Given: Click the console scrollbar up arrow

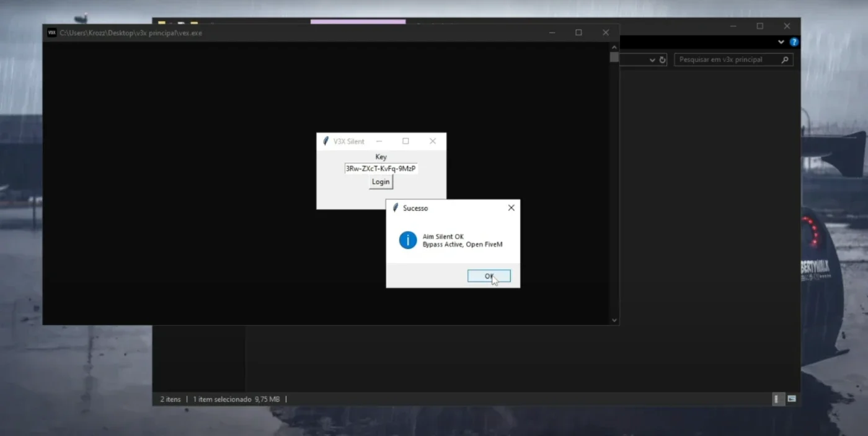Looking at the screenshot, I should pyautogui.click(x=614, y=47).
